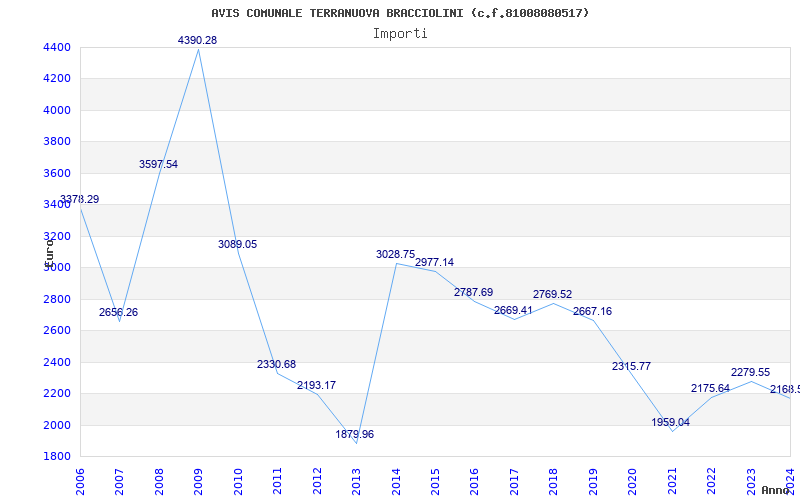The image size is (800, 500).
Task: Select the 2669.41 data label
Action: [x=513, y=310]
